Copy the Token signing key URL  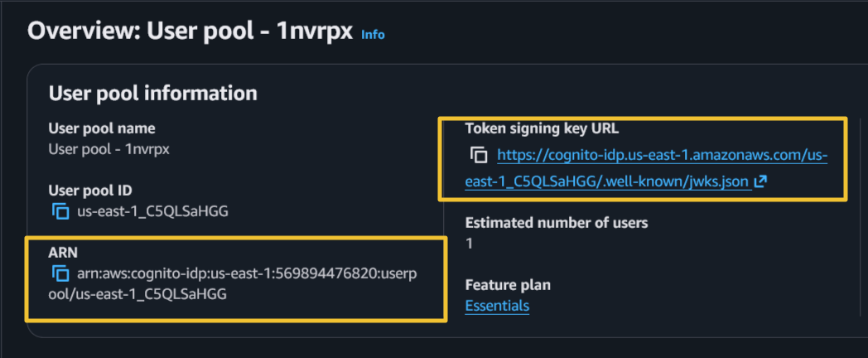pyautogui.click(x=479, y=155)
